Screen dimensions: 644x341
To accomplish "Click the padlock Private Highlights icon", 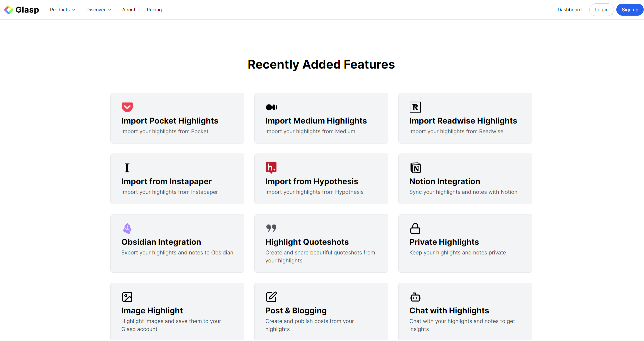I will click(x=415, y=228).
